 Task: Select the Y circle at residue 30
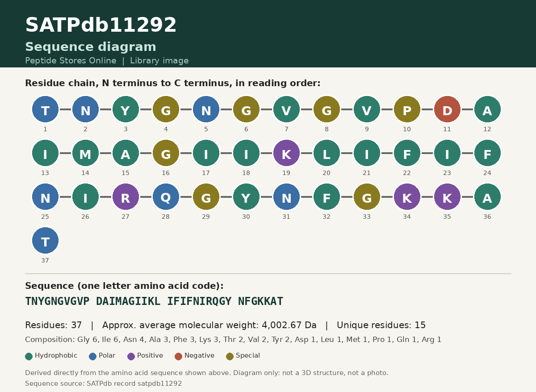[x=246, y=197]
